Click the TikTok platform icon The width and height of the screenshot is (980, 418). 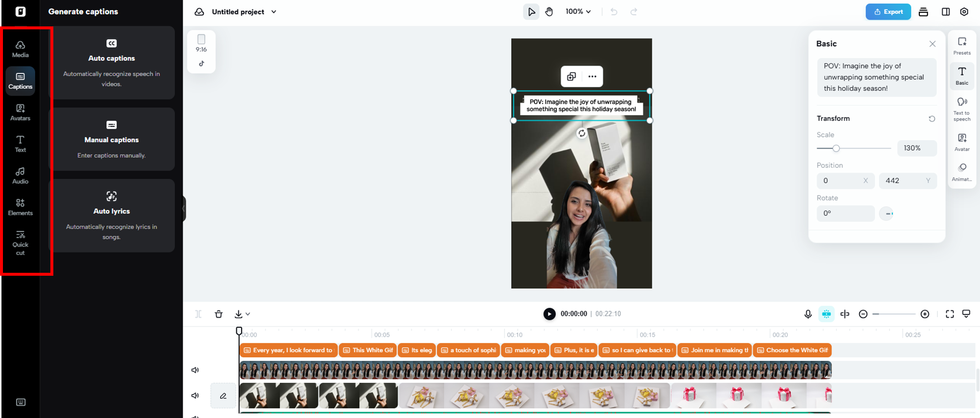coord(202,64)
